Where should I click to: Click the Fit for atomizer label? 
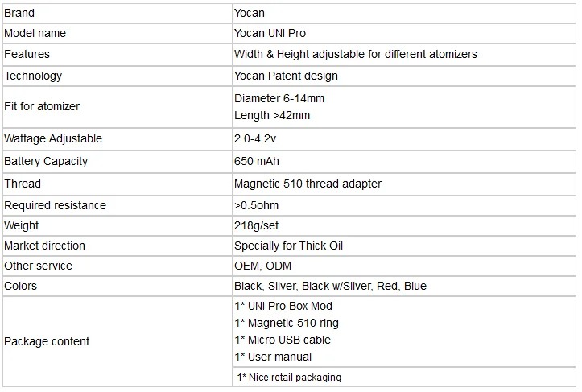[42, 106]
